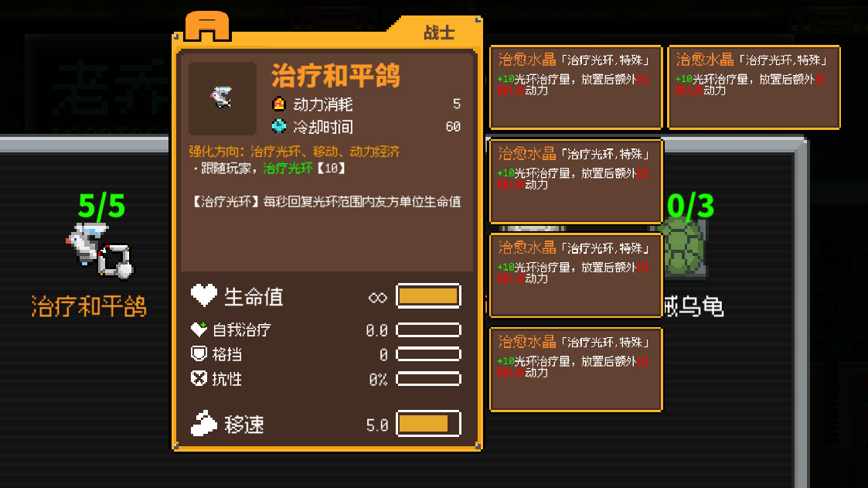This screenshot has height=488, width=868.
Task: Select the 战士 tab label
Action: tap(439, 33)
